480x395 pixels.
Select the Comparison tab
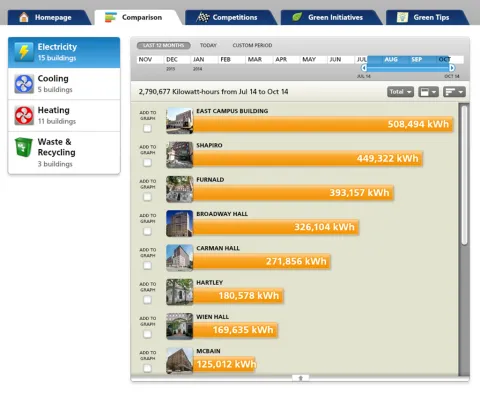click(138, 17)
